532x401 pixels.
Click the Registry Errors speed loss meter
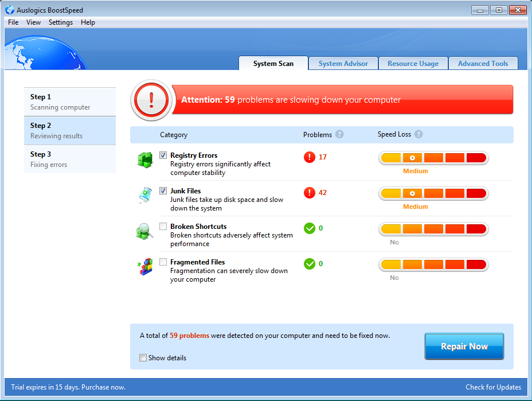(x=433, y=158)
